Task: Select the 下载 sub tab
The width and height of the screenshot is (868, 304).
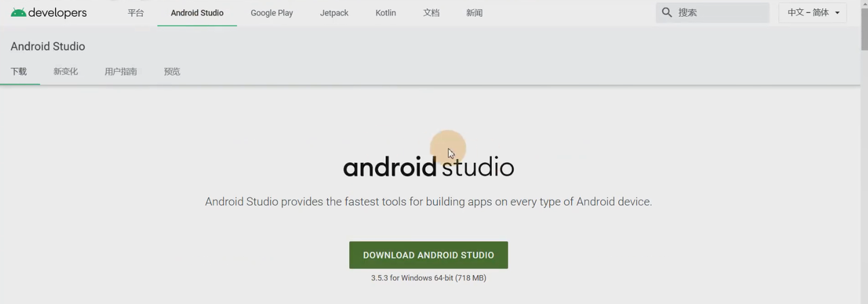Action: 19,71
